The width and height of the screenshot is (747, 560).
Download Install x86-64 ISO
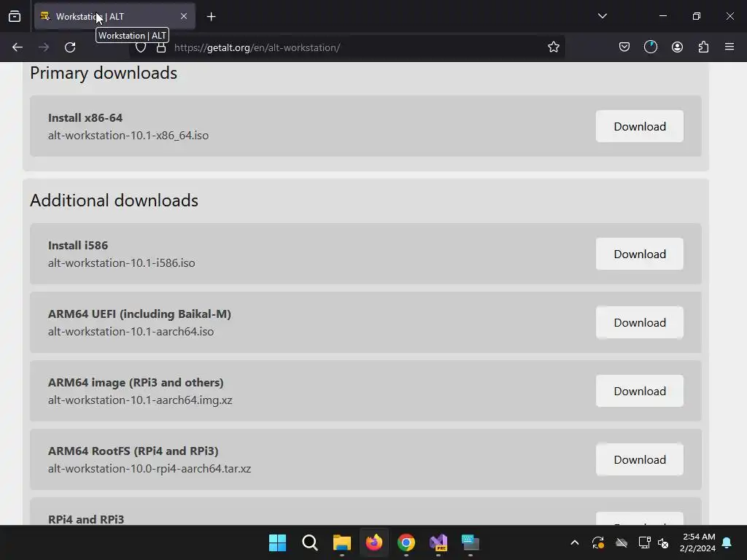[639, 126]
